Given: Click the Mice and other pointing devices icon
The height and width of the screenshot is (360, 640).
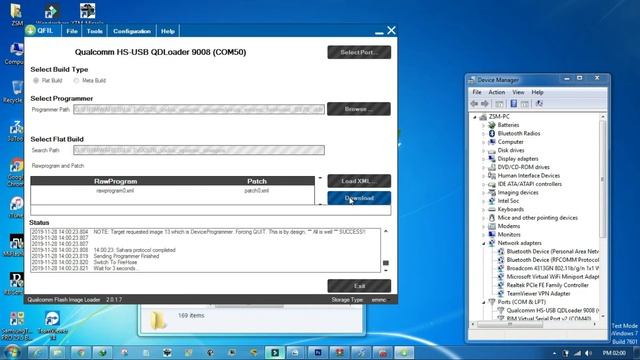Looking at the screenshot, I should pos(492,218).
